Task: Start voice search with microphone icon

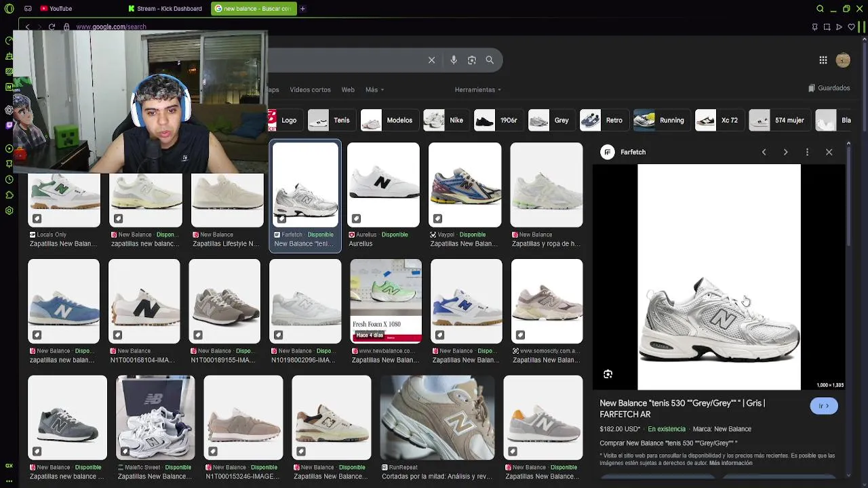Action: (454, 60)
